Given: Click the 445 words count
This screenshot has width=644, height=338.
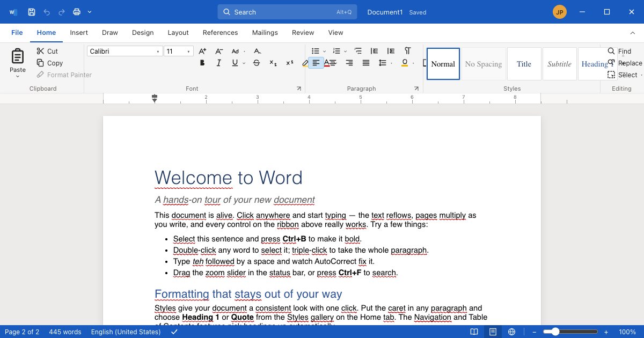Looking at the screenshot, I should coord(65,332).
